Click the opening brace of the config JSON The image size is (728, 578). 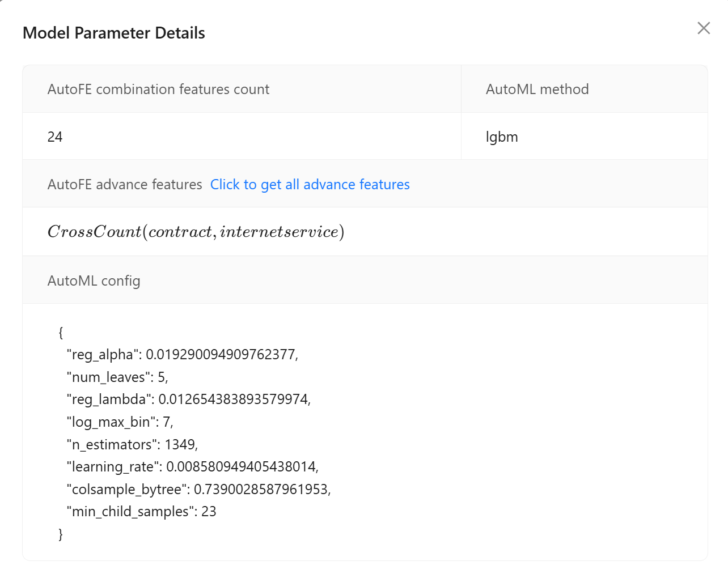61,333
